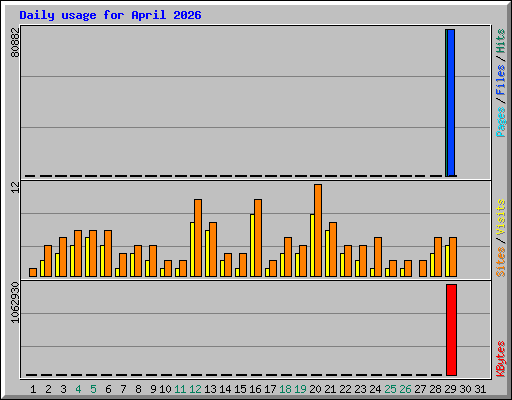Viewport: 512px width, 400px height.
Task: Click the red 'KBytes' legend label
Action: (x=500, y=359)
